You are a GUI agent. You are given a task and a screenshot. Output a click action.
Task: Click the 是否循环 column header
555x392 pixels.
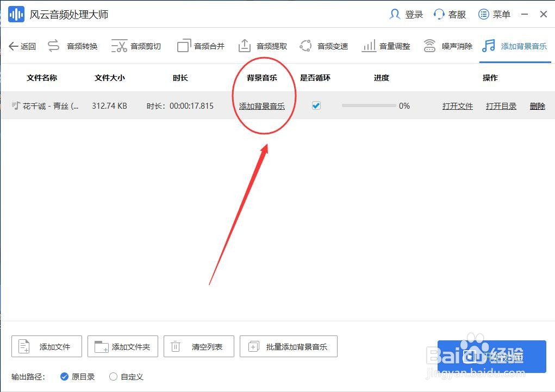coord(315,78)
